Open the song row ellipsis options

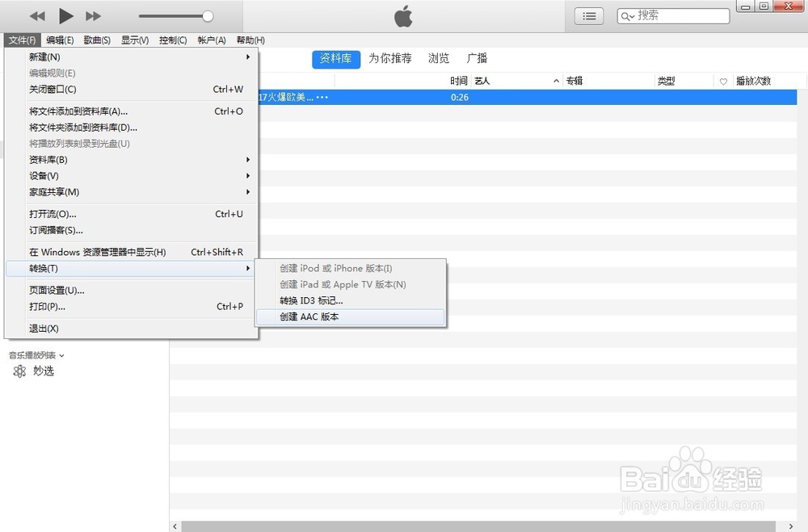tap(322, 98)
